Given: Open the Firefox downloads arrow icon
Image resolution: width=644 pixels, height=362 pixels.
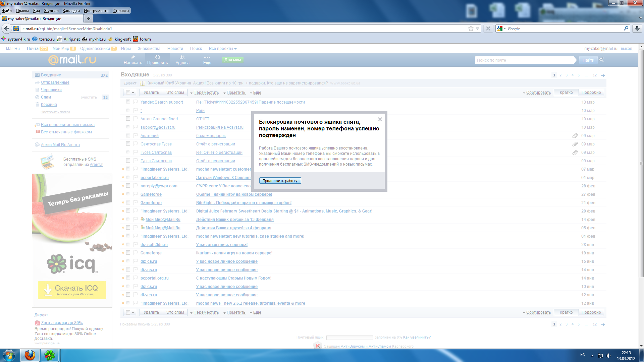Looking at the screenshot, I should [637, 28].
